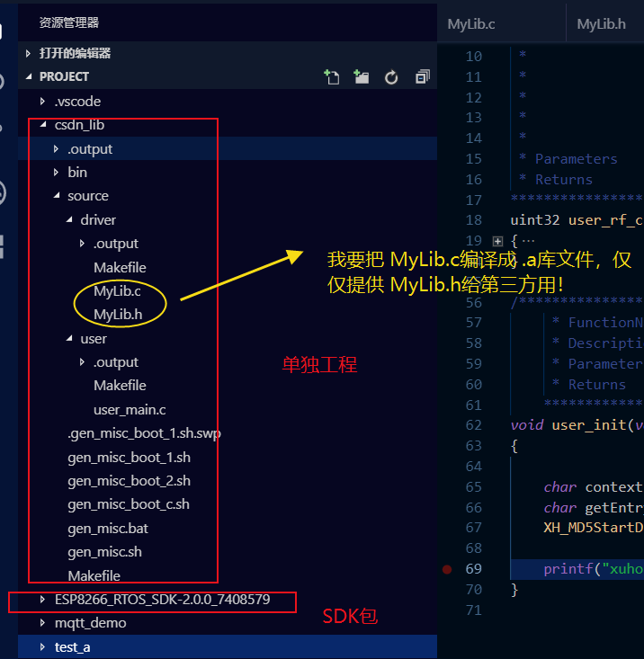Expand the 打开的编辑器 section
The width and height of the screenshot is (644, 659).
pyautogui.click(x=28, y=53)
